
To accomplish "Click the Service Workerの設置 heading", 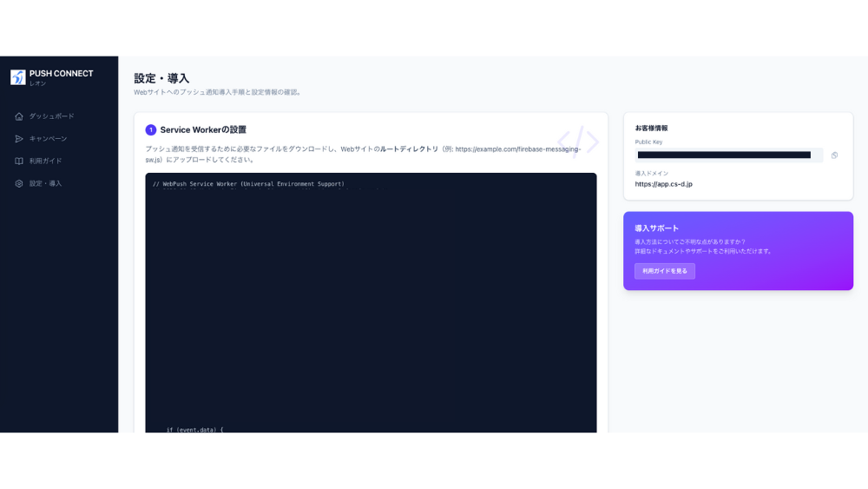I will (x=203, y=130).
